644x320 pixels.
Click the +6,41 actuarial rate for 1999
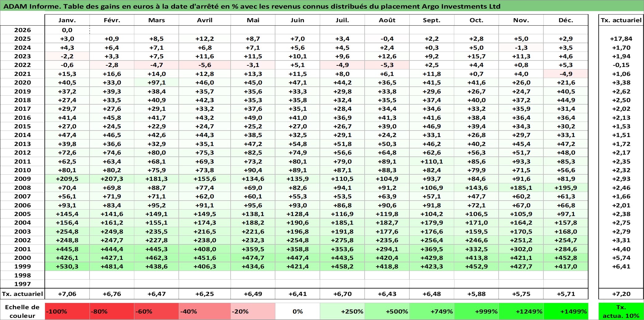click(621, 266)
